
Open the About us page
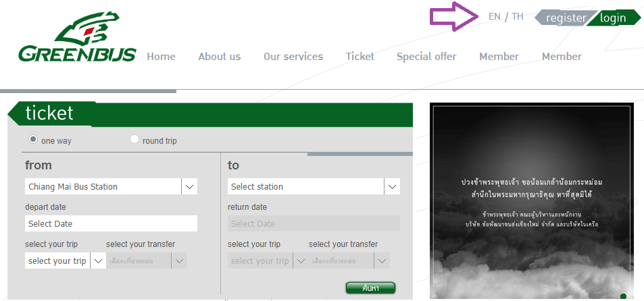pos(220,57)
